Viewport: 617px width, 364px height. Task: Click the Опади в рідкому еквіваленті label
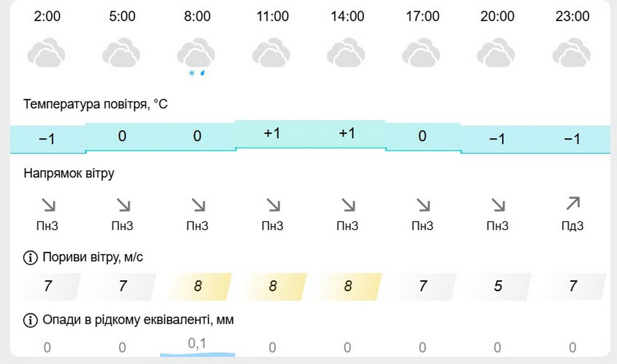tap(138, 320)
